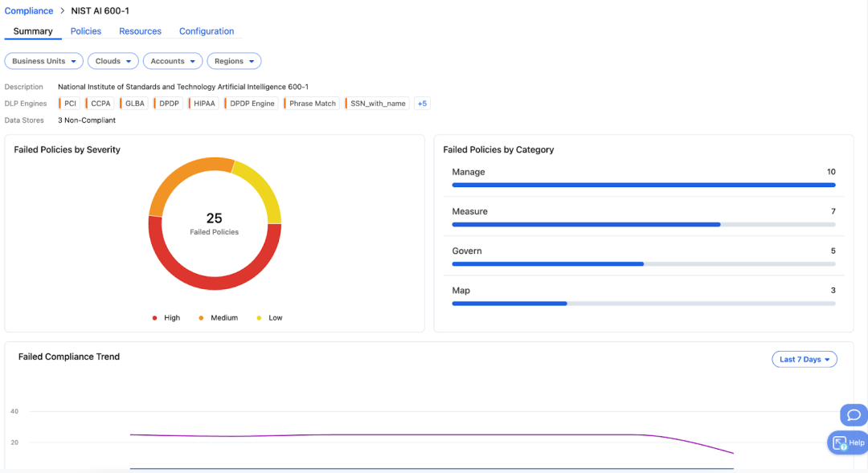Open the Resources tab
This screenshot has height=473, width=868.
coord(140,31)
